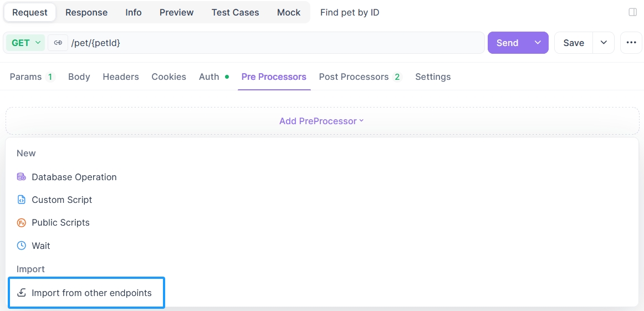Image resolution: width=644 pixels, height=311 pixels.
Task: Click the link icon beside the URL
Action: coord(58,43)
